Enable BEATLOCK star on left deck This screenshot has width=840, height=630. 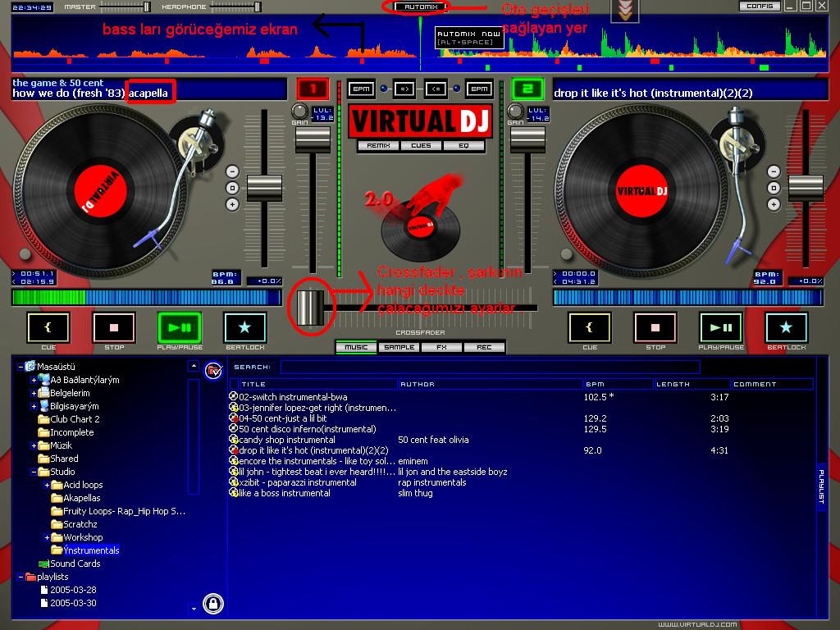[244, 327]
